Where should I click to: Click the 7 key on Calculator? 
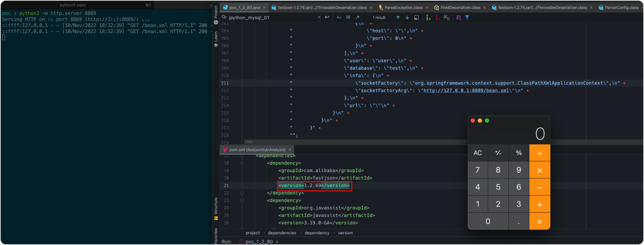coord(477,170)
